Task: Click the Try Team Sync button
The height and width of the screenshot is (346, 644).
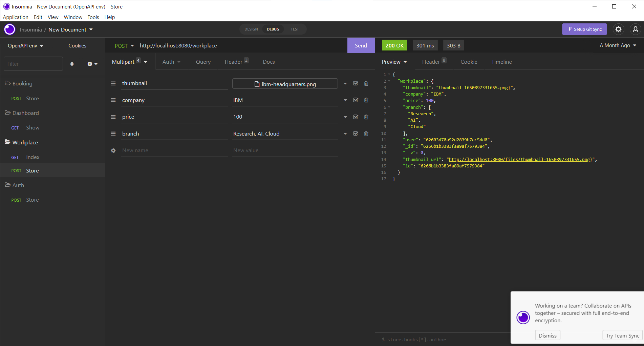Action: click(x=623, y=335)
